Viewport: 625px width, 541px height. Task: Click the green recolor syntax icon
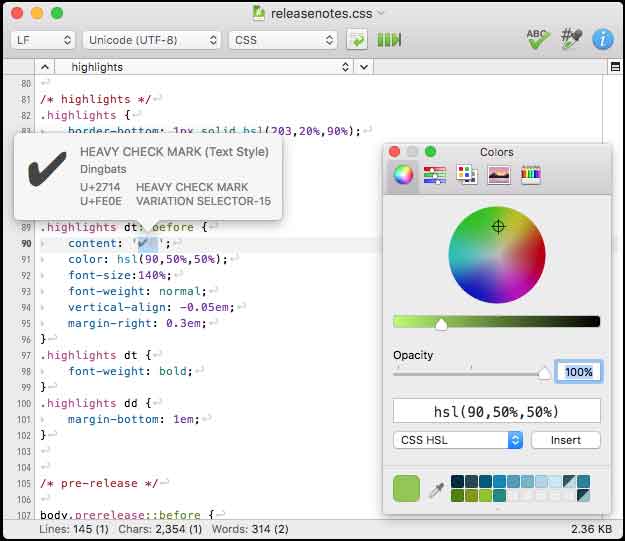[x=356, y=40]
